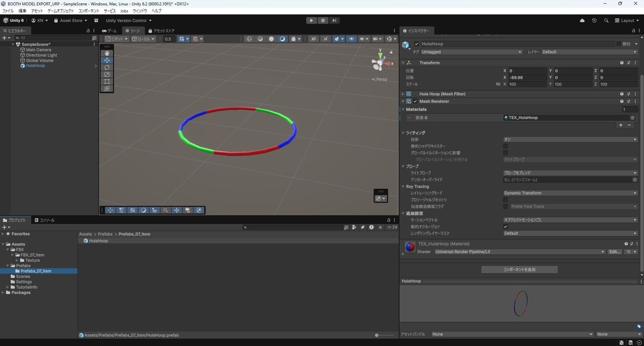Open the File menu in menu bar
Screen dimensions: 644x346
(8, 11)
